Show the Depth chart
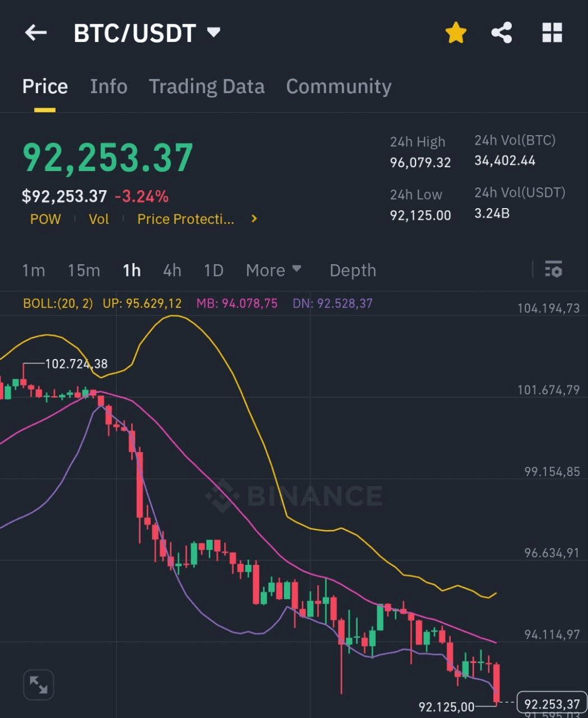Viewport: 588px width, 718px height. (353, 270)
